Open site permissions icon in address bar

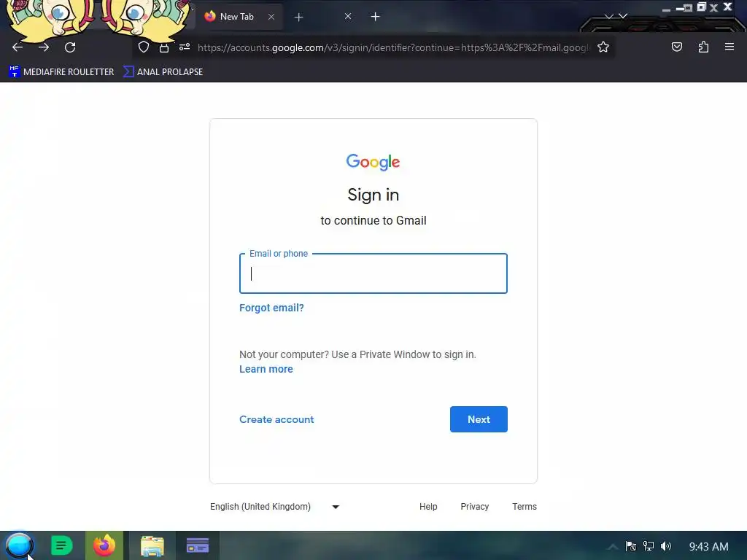coord(185,47)
